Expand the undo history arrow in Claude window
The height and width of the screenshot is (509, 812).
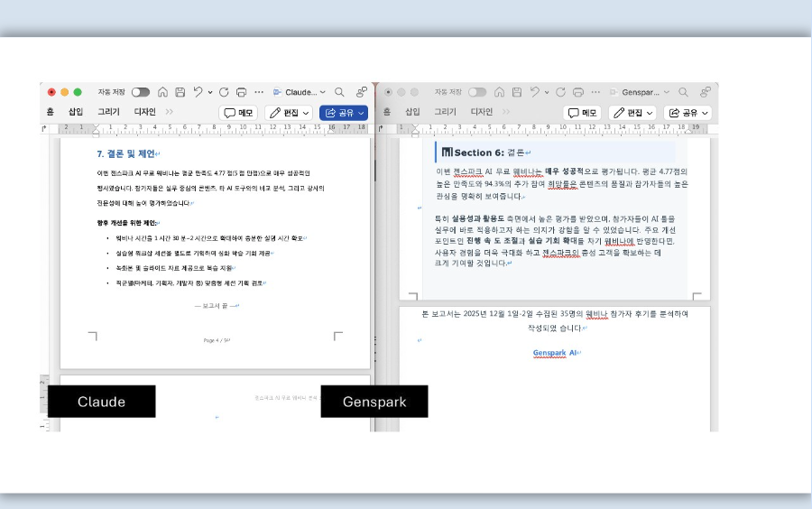tap(210, 92)
